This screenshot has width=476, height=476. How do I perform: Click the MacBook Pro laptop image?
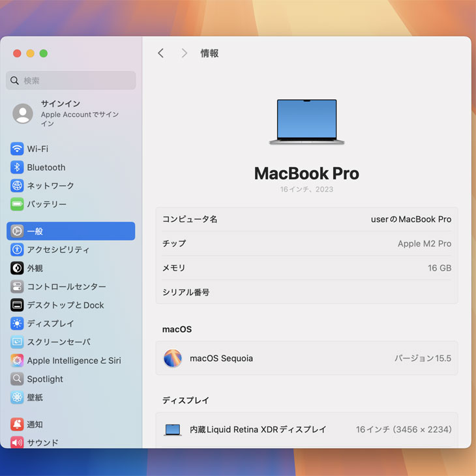tap(306, 122)
